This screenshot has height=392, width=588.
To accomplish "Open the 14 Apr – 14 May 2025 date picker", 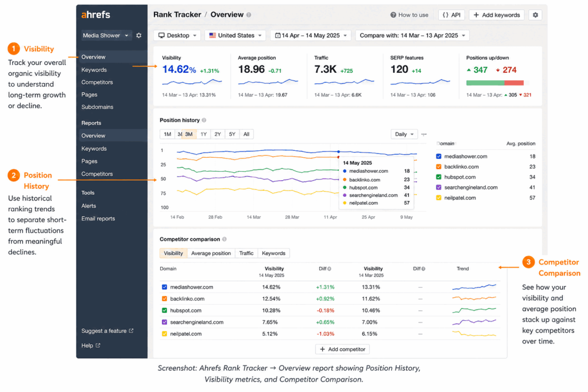I will tap(311, 35).
